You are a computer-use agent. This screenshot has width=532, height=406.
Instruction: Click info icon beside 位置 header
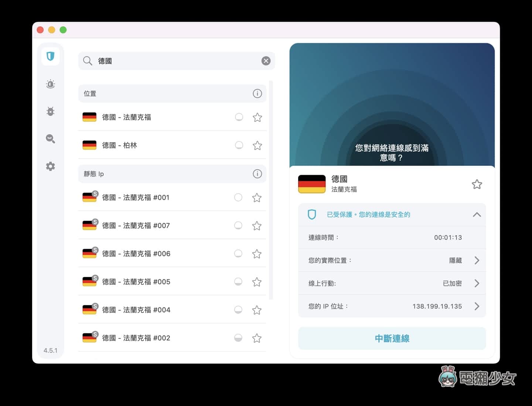coord(257,93)
